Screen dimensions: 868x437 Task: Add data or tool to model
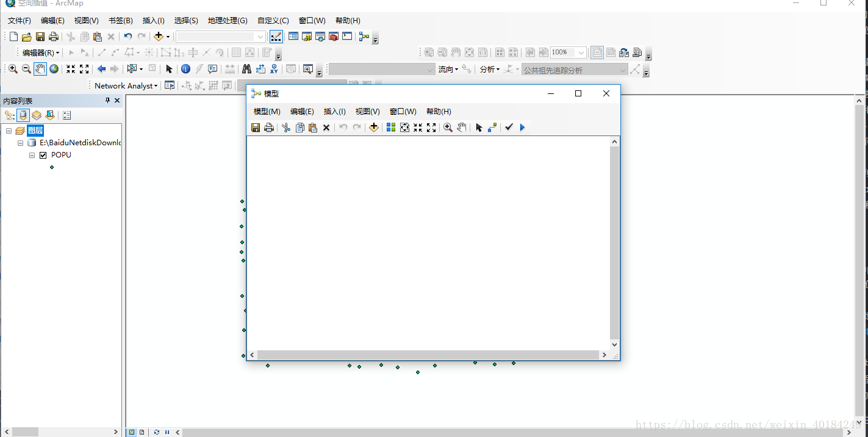click(x=374, y=127)
